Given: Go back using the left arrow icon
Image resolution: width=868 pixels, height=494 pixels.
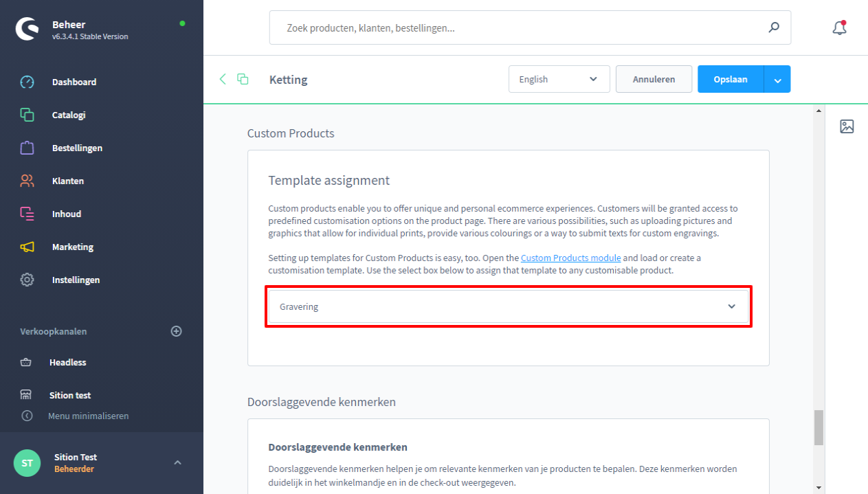Looking at the screenshot, I should (223, 79).
